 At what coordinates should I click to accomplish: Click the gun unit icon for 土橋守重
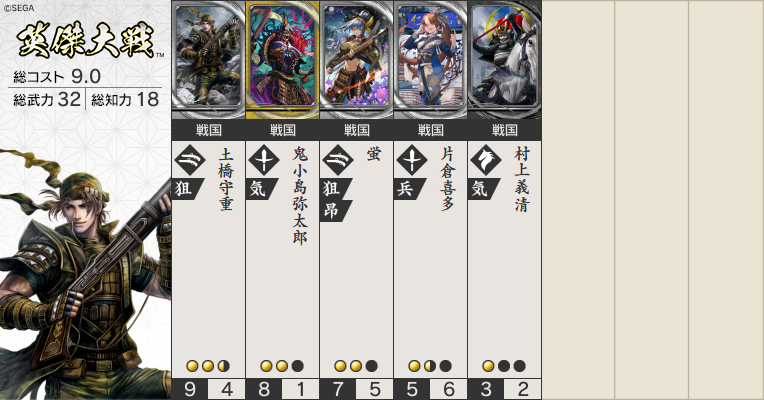tap(190, 160)
